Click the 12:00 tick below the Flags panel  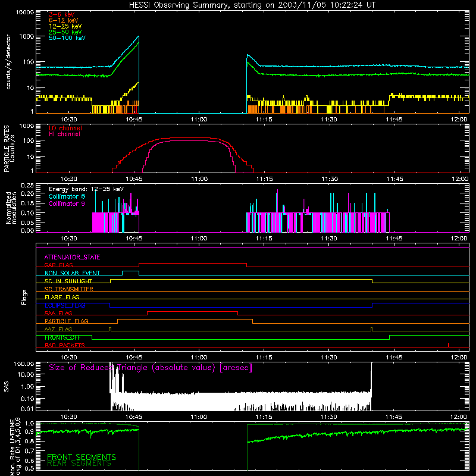[x=459, y=358]
